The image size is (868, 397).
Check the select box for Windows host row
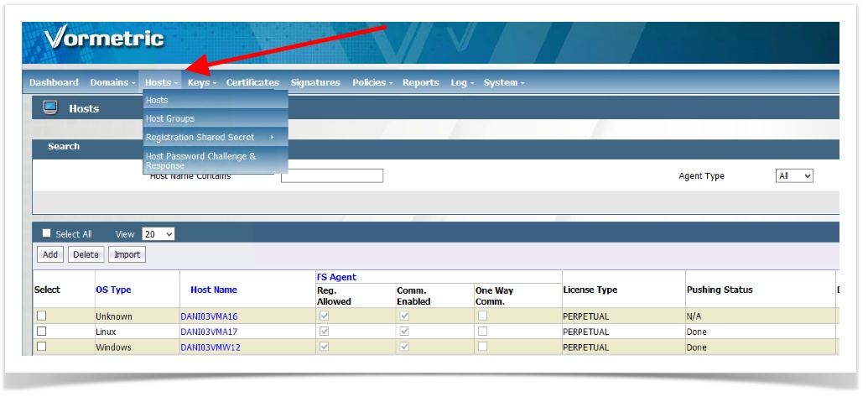(x=41, y=347)
